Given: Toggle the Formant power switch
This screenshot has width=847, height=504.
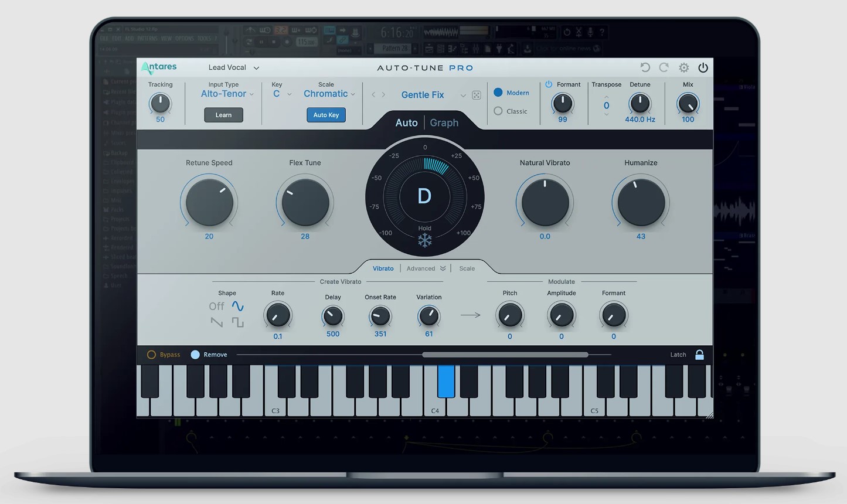Looking at the screenshot, I should click(x=549, y=84).
